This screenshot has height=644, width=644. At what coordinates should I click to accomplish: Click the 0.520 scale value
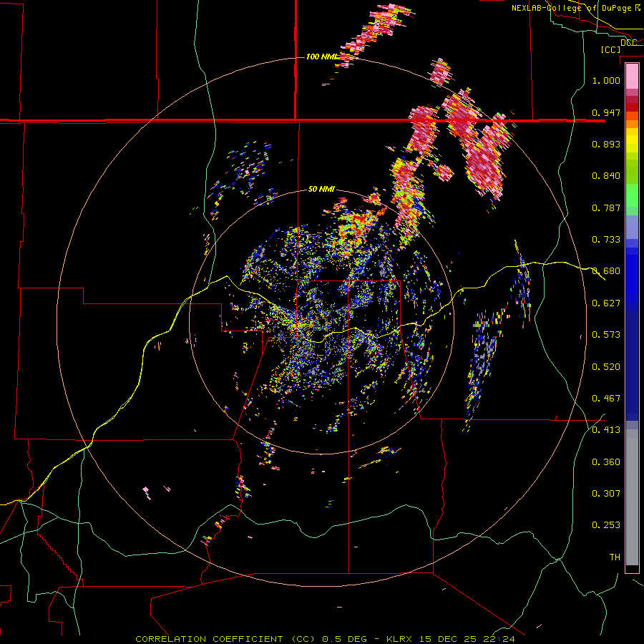606,367
